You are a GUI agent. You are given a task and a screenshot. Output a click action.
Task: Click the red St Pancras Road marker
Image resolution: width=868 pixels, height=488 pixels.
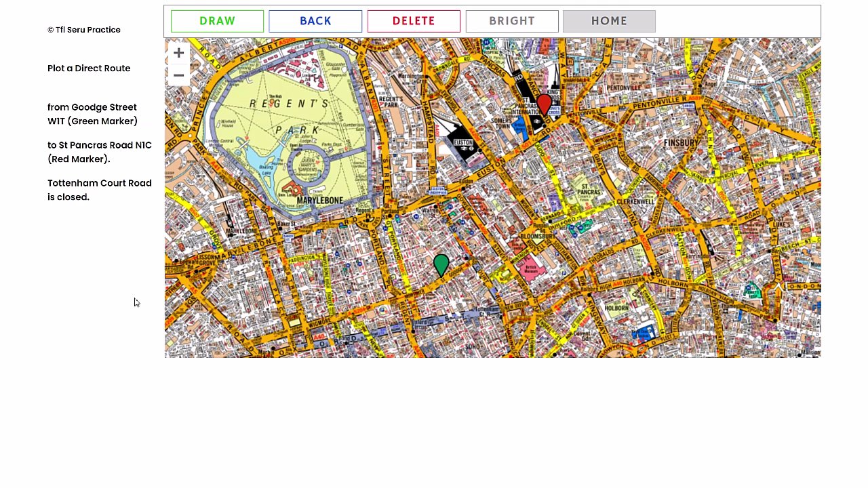point(544,104)
